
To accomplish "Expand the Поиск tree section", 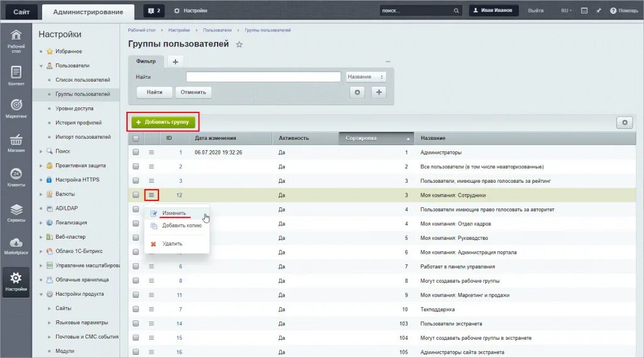I will (41, 151).
